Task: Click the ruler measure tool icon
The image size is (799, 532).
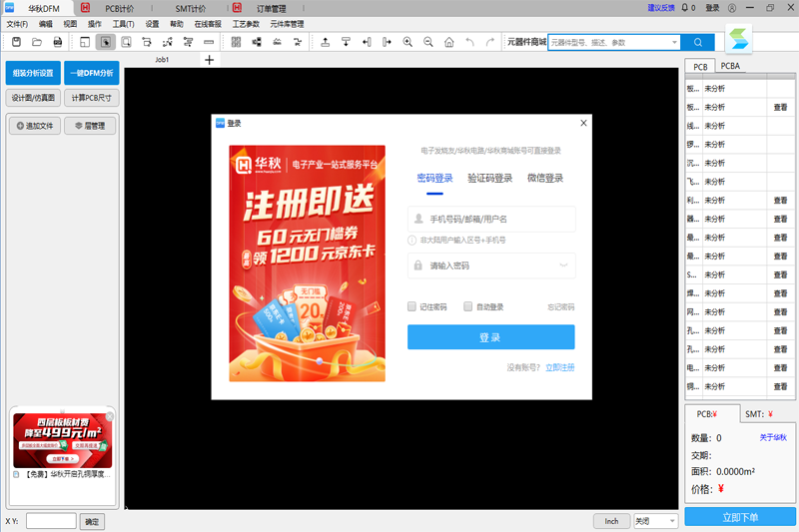Action: coord(209,42)
